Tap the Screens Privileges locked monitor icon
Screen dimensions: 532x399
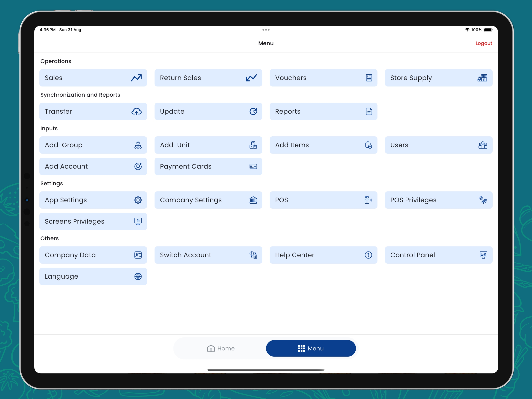(138, 221)
